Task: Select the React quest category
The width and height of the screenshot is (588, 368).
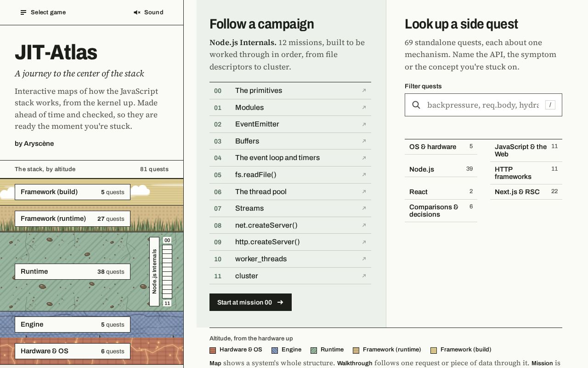Action: [x=441, y=192]
